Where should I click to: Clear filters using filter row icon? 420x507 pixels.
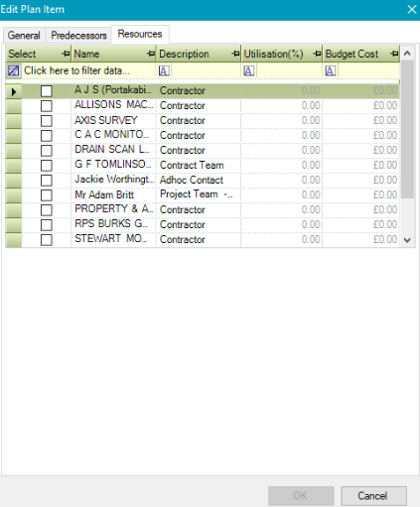(14, 70)
